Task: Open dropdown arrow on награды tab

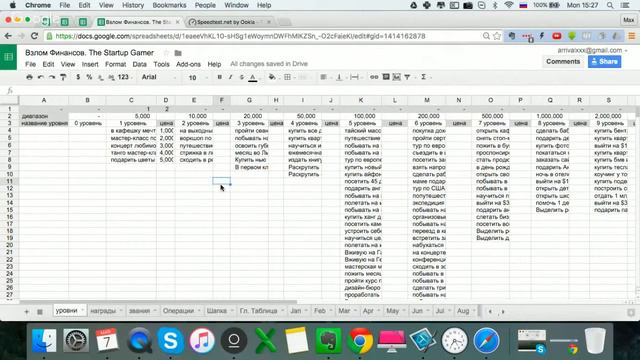Action: 121,311
